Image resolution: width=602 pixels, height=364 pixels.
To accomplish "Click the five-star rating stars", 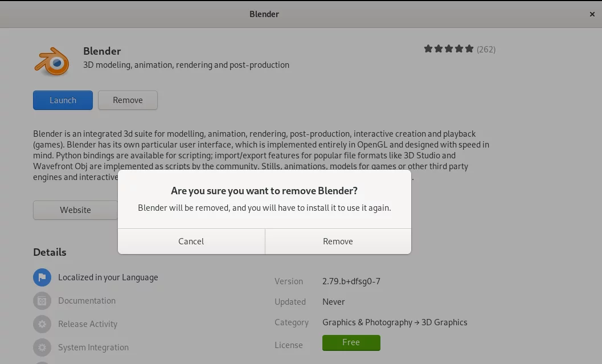I will (x=448, y=49).
